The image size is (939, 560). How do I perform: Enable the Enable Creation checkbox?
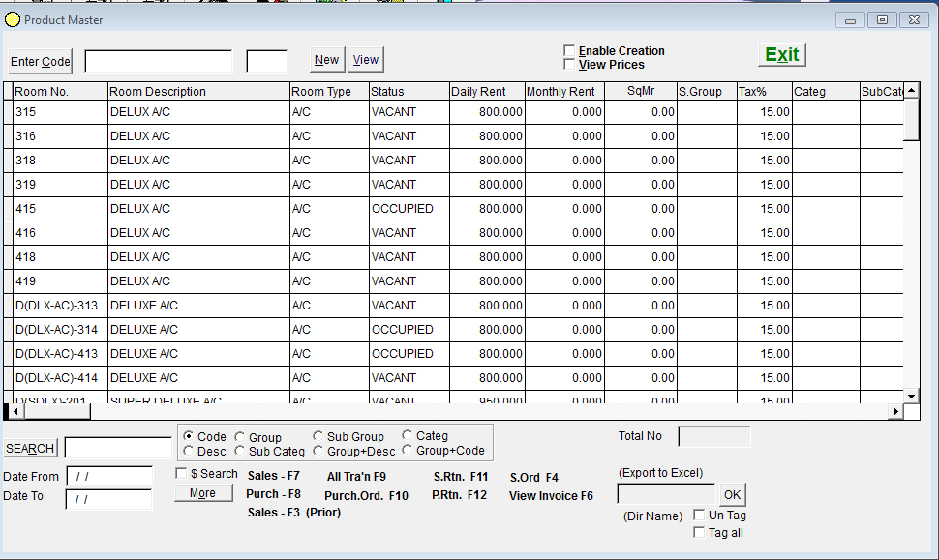click(568, 50)
